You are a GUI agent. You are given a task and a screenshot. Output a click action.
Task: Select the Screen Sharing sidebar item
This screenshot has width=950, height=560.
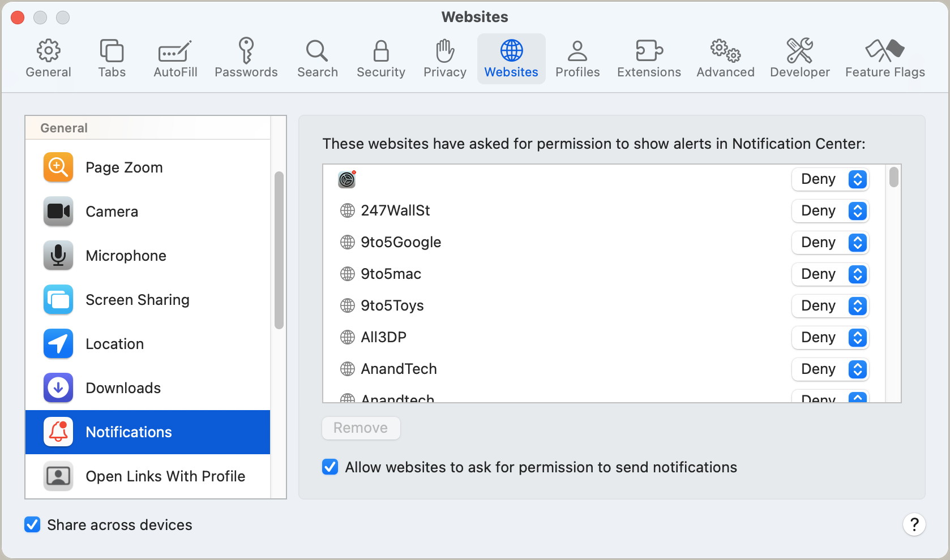pyautogui.click(x=148, y=300)
